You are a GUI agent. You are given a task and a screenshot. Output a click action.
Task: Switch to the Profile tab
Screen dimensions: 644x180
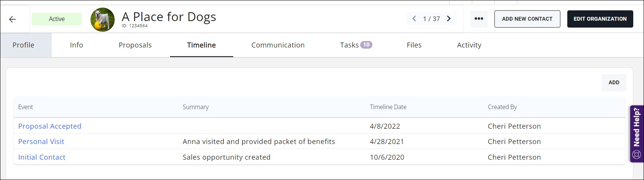[23, 45]
